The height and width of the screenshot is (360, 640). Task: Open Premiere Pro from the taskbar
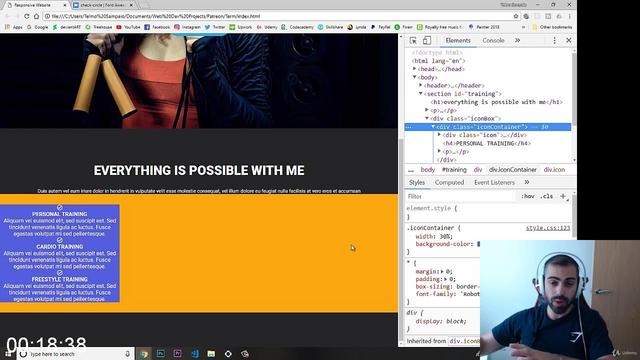click(x=178, y=354)
